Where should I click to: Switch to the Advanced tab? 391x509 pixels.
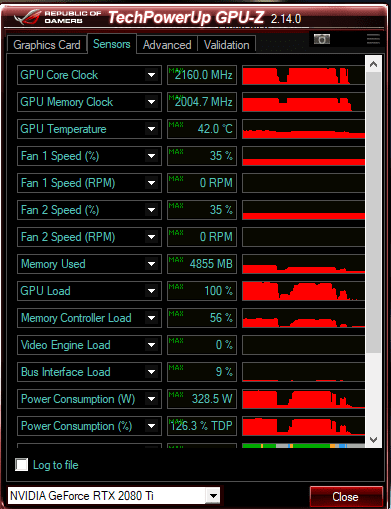pos(167,45)
